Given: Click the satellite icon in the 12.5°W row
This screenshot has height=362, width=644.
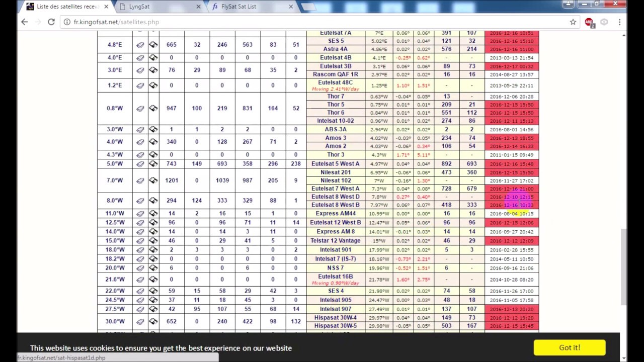Looking at the screenshot, I should pos(153,223).
